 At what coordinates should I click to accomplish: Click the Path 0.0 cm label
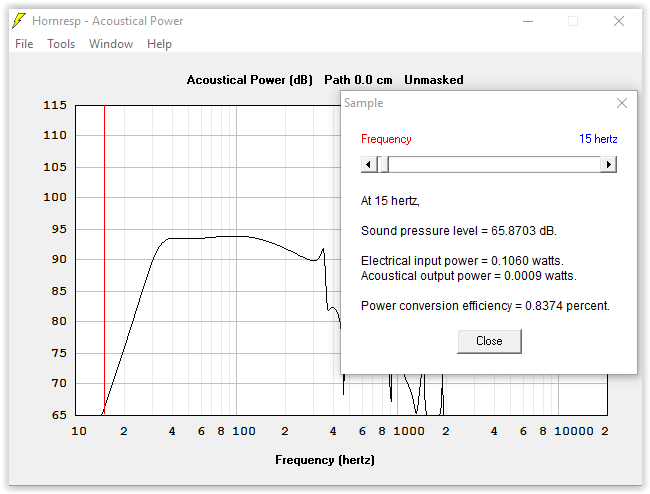click(x=358, y=80)
